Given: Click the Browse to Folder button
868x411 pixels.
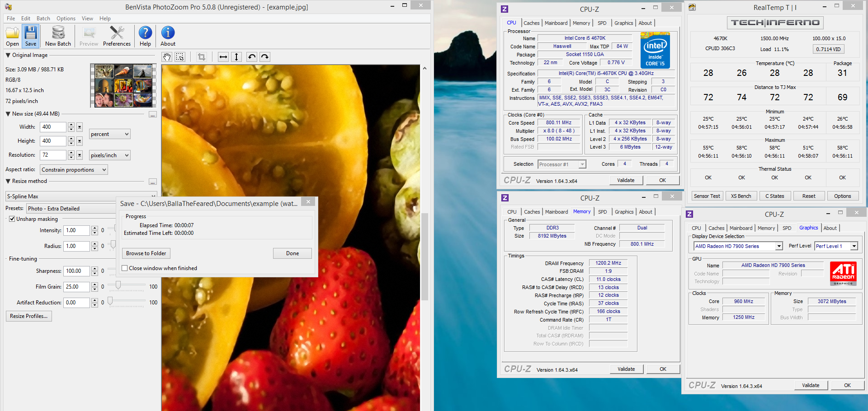Looking at the screenshot, I should [x=146, y=253].
